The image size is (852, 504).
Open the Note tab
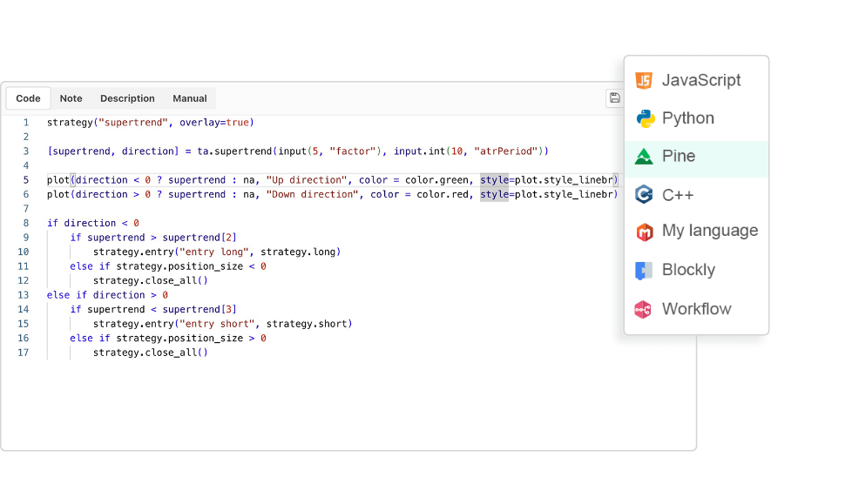[71, 98]
